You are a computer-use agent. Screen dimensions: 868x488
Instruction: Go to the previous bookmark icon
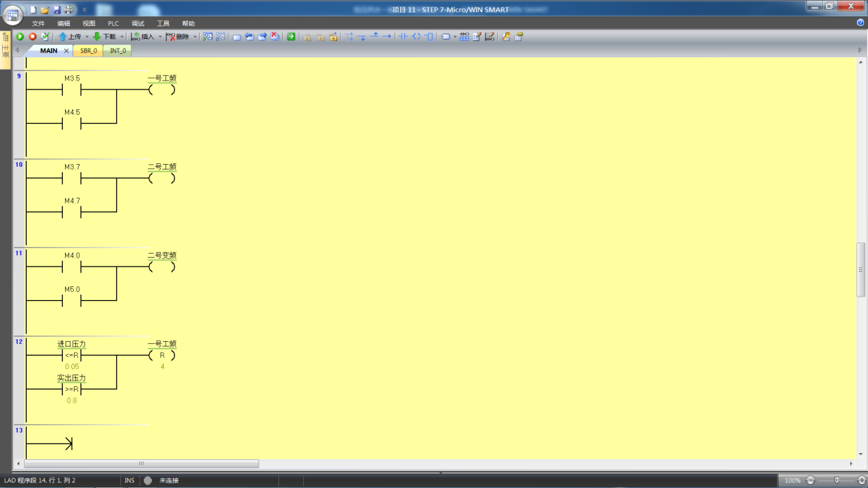coord(249,36)
